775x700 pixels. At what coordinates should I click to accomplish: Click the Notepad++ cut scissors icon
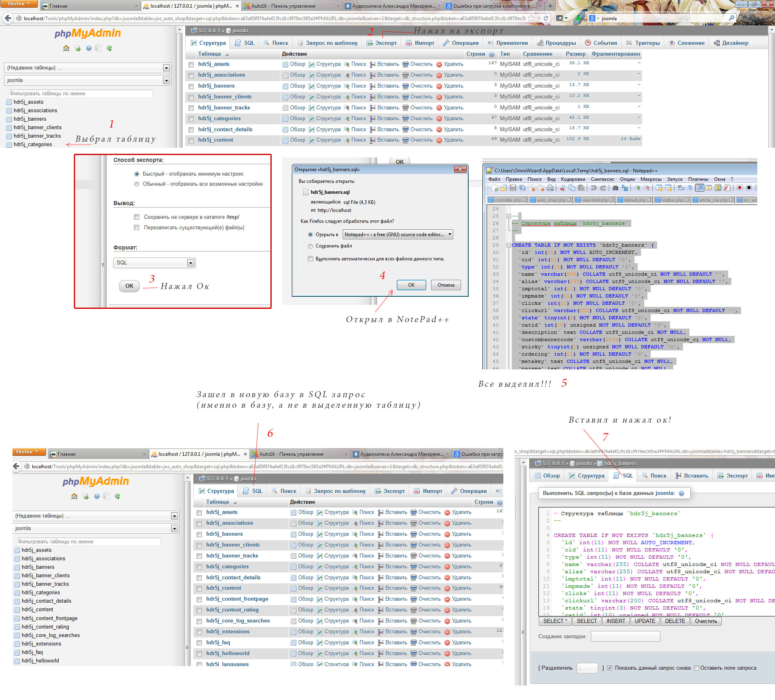pos(562,188)
